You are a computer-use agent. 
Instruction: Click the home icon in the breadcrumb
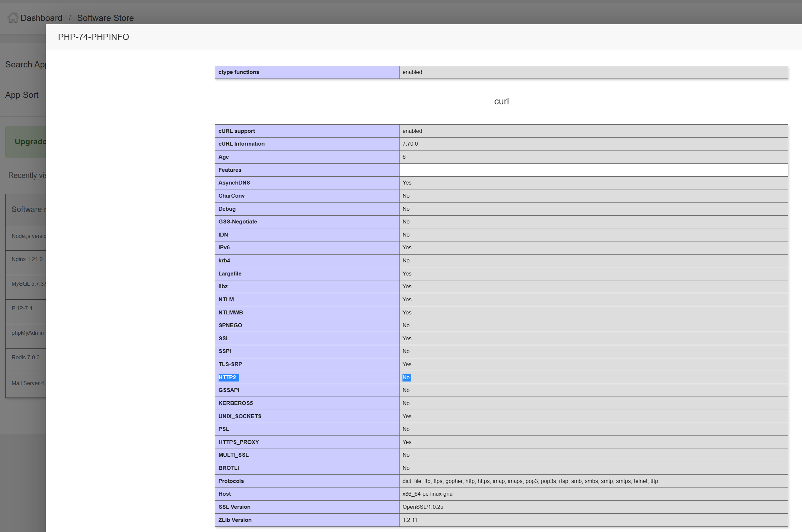pyautogui.click(x=12, y=17)
